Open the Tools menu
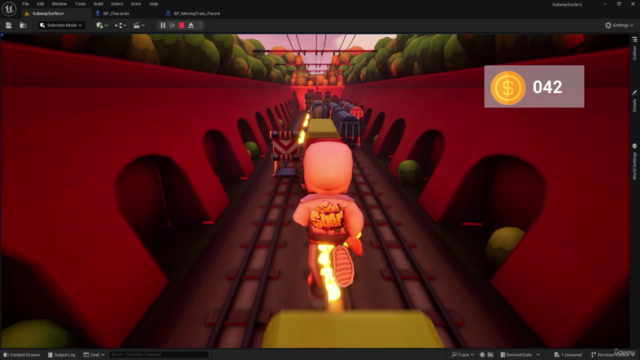The image size is (640, 360). coord(80,4)
